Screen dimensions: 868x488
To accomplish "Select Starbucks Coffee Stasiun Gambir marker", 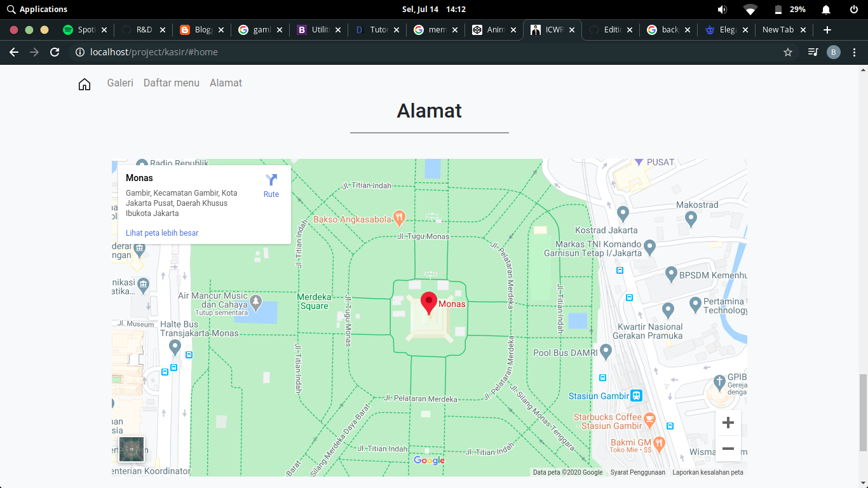I will pos(649,419).
